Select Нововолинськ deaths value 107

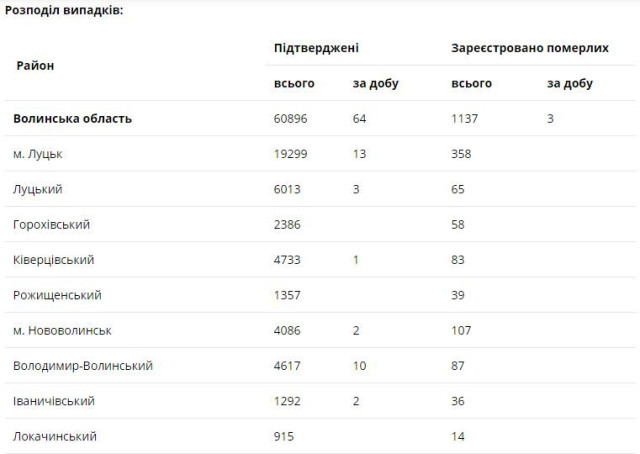(461, 330)
